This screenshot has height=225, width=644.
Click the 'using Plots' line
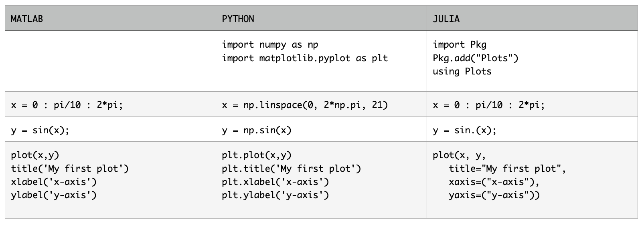point(462,71)
